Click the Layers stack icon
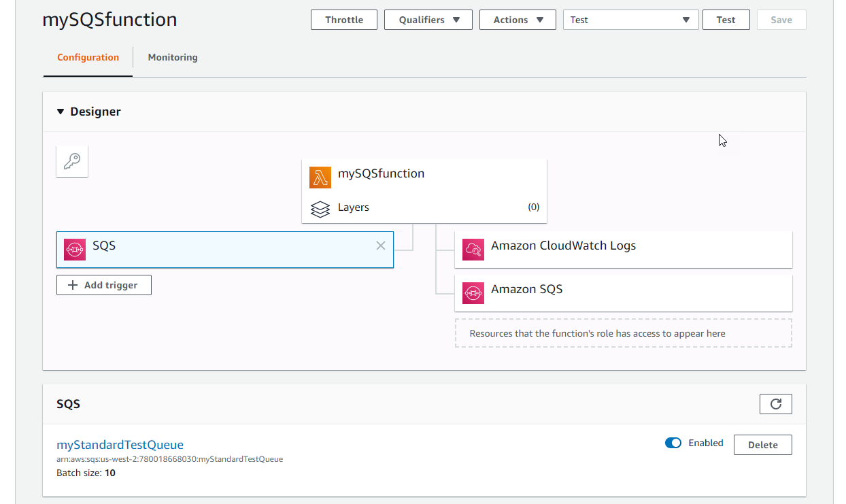Viewport: 846px width, 504px height. point(320,208)
